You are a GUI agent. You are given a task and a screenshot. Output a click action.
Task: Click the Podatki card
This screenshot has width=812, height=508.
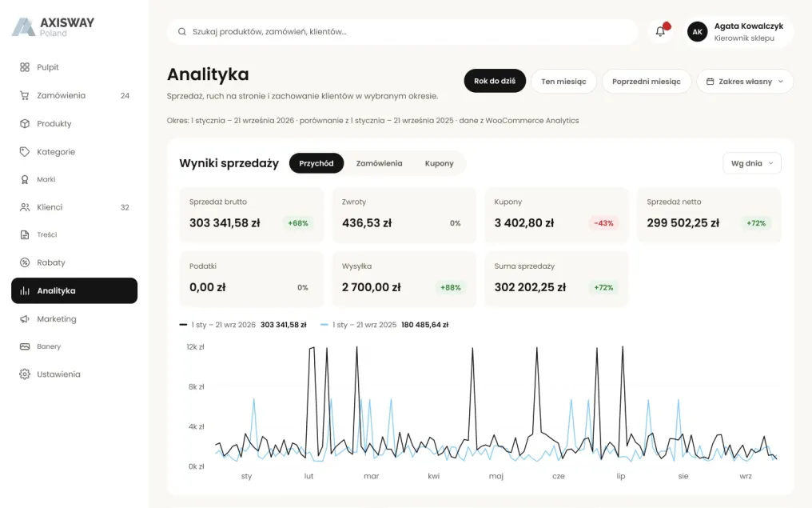click(x=251, y=279)
